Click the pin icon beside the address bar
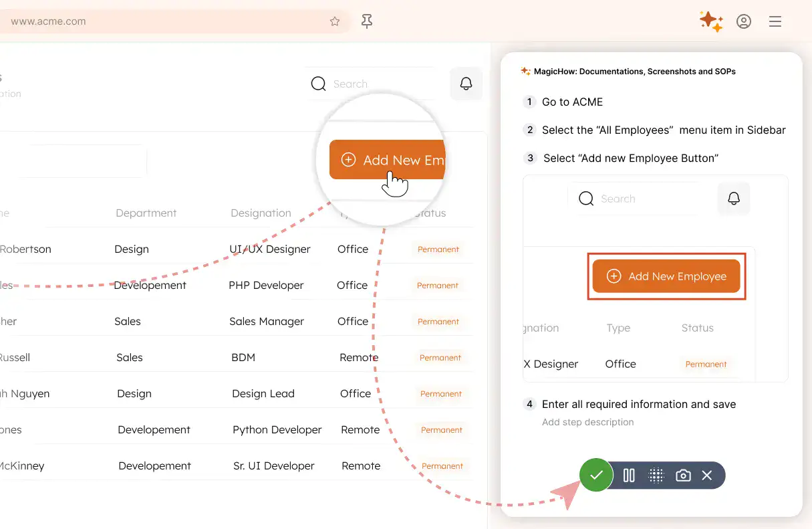 click(x=367, y=21)
